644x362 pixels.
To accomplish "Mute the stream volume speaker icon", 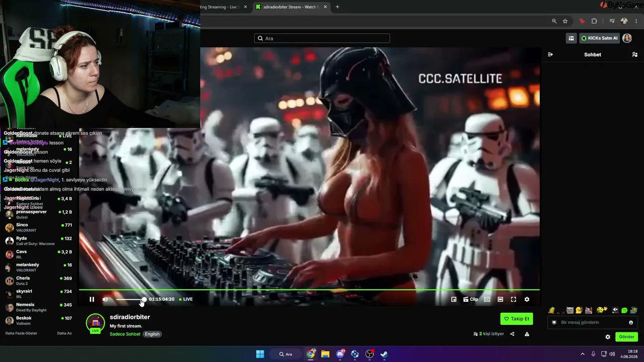I will (x=105, y=299).
